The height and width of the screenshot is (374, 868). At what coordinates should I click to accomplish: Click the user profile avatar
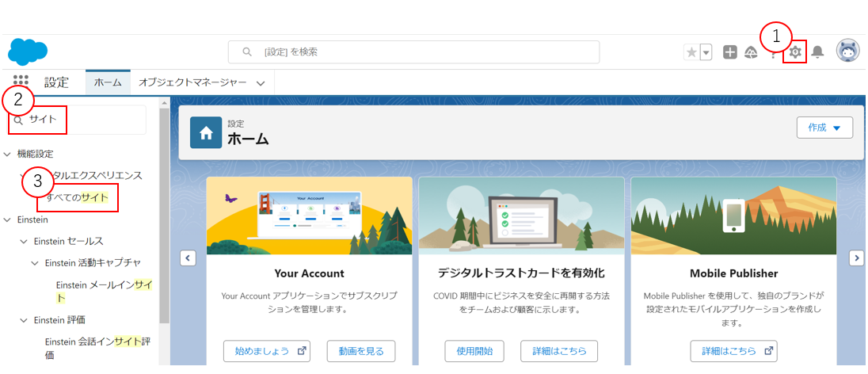[847, 52]
